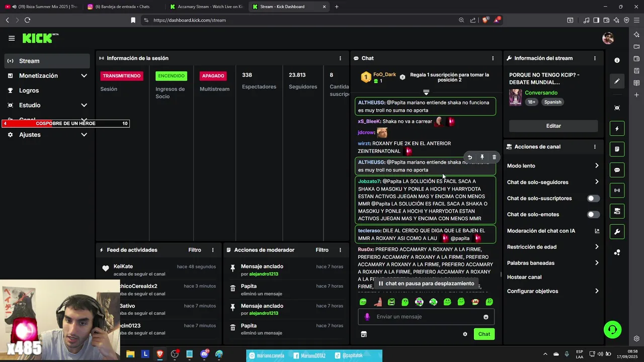Click the Conversando category link
Image resolution: width=644 pixels, height=362 pixels.
(541, 93)
